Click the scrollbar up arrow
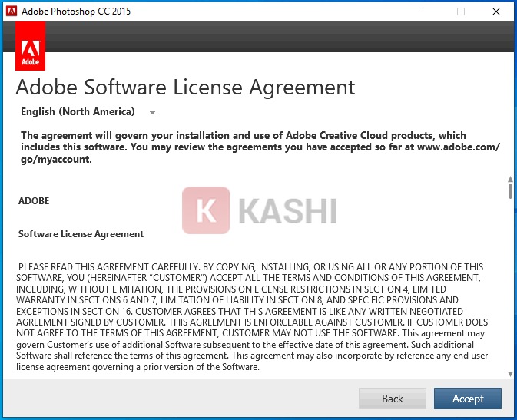Image resolution: width=517 pixels, height=420 pixels. (510, 180)
